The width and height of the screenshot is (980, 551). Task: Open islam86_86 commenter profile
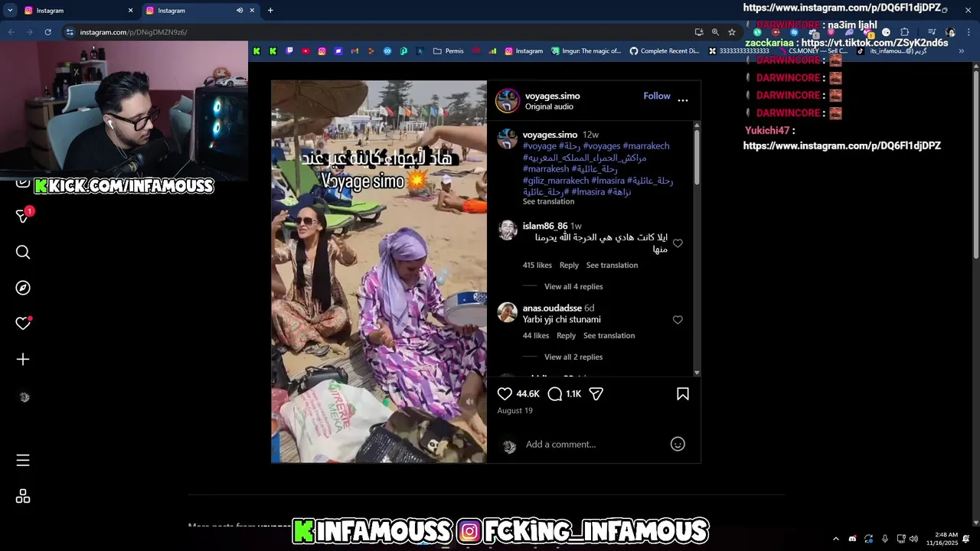(545, 226)
